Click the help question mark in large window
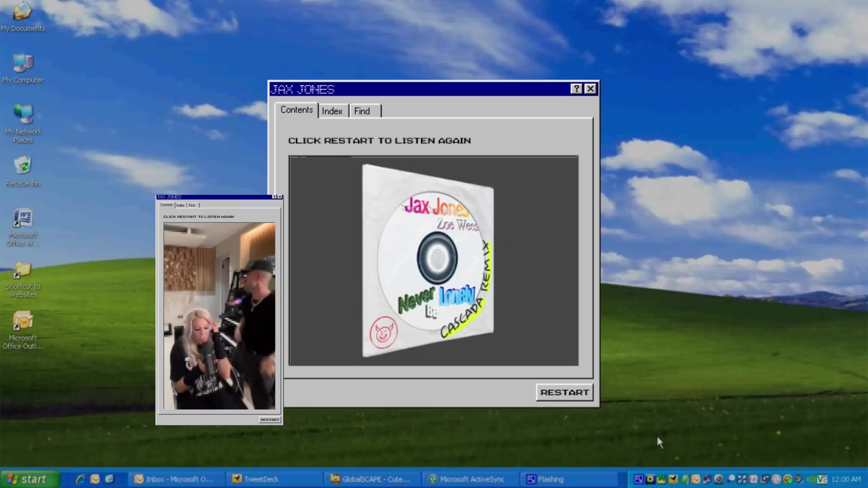The height and width of the screenshot is (488, 868). [x=576, y=89]
